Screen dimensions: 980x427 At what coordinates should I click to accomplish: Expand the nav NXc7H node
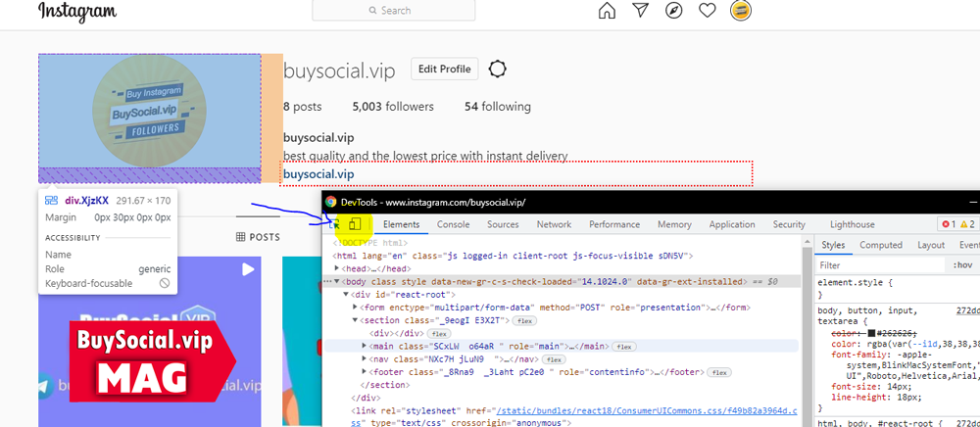[365, 359]
